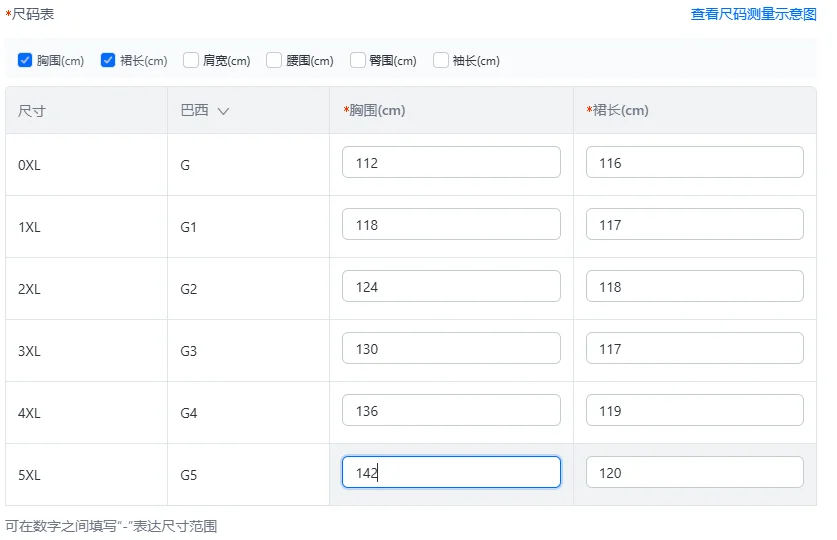This screenshot has height=540, width=837.
Task: Uncheck the 胸围(cm) checkbox
Action: tap(25, 61)
